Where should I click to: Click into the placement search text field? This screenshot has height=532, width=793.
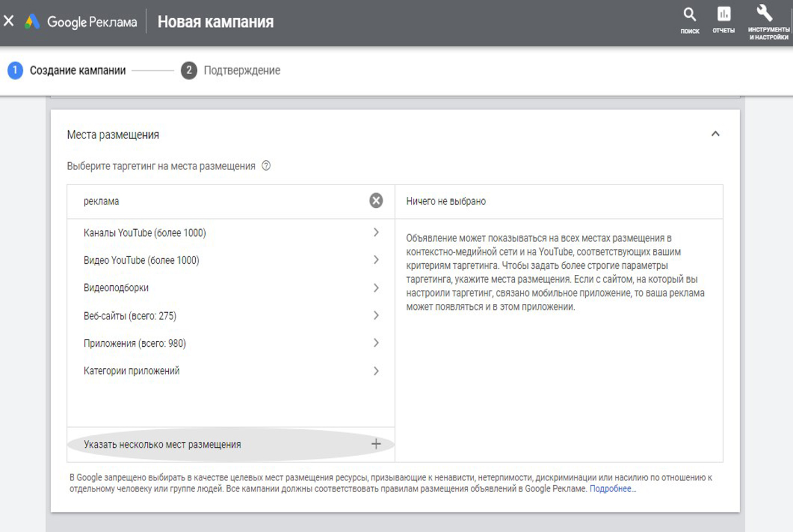point(220,201)
